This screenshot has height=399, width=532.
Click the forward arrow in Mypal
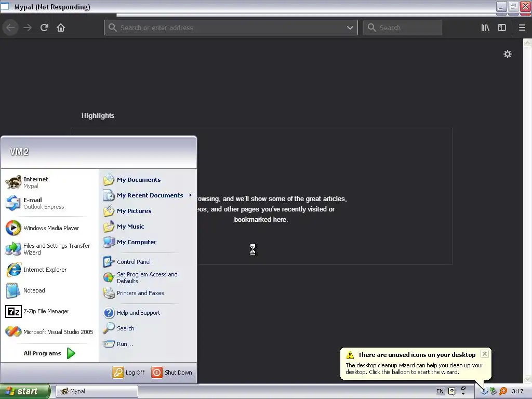[x=28, y=28]
